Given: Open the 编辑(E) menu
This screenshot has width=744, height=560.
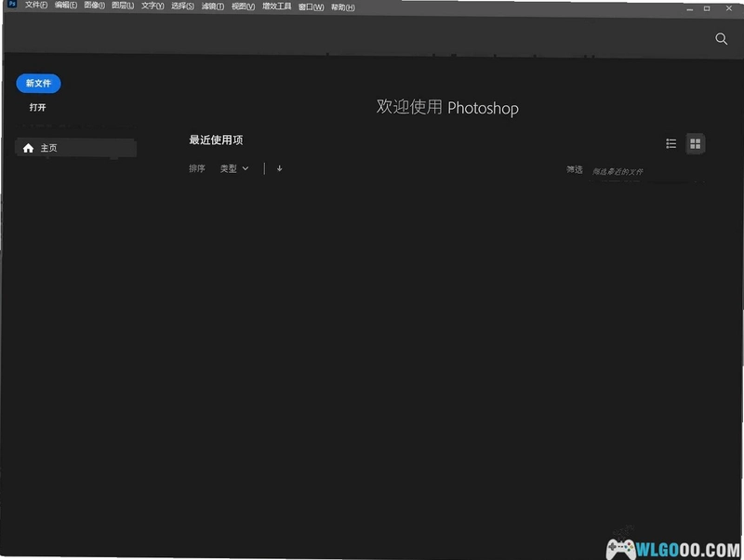Looking at the screenshot, I should [65, 6].
